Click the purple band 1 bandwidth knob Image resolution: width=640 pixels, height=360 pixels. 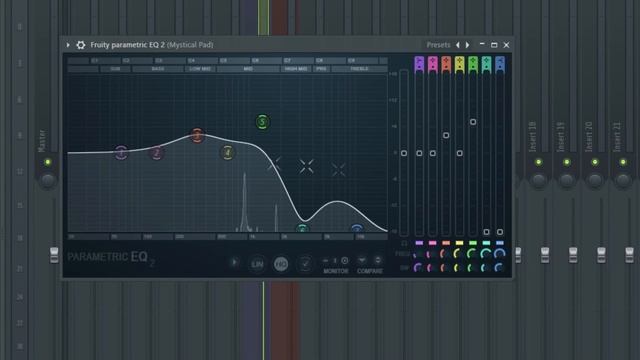pyautogui.click(x=418, y=268)
